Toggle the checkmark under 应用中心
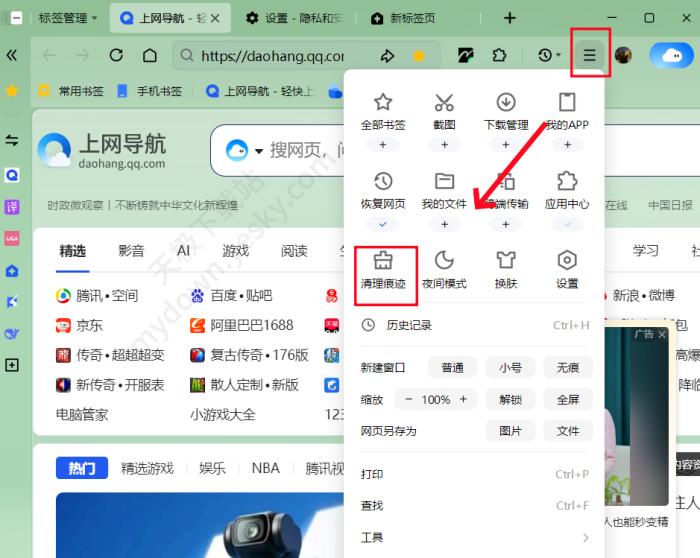The image size is (700, 558). (x=567, y=224)
